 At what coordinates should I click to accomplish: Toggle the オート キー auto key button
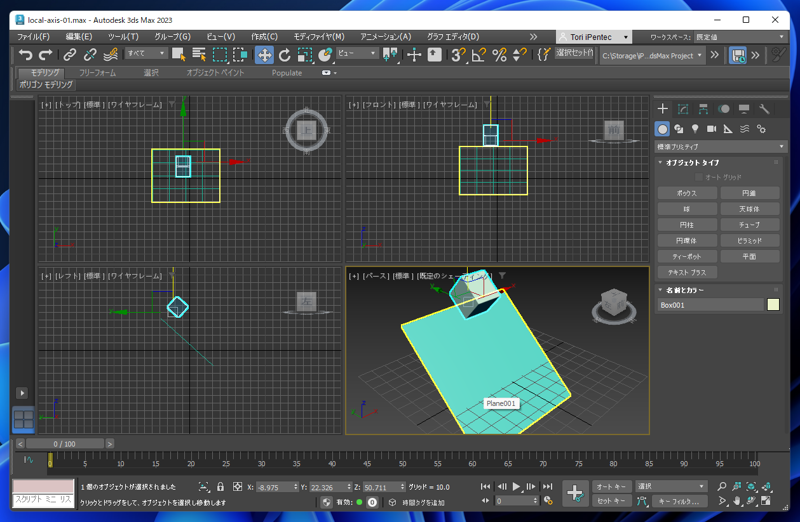pos(611,487)
